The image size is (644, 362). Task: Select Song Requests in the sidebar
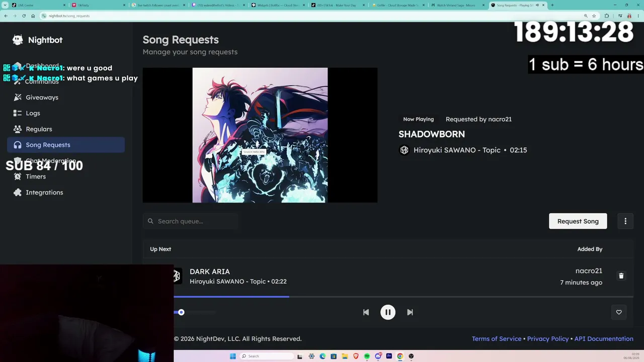(x=66, y=145)
